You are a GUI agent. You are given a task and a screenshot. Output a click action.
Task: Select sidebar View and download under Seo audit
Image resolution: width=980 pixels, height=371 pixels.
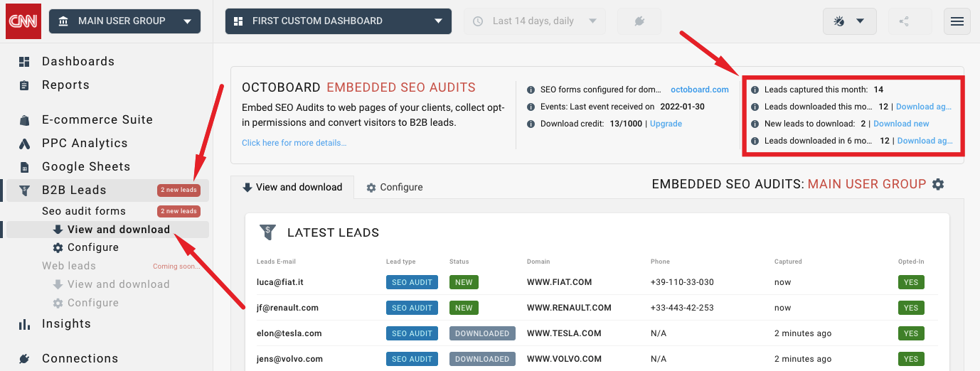point(119,230)
